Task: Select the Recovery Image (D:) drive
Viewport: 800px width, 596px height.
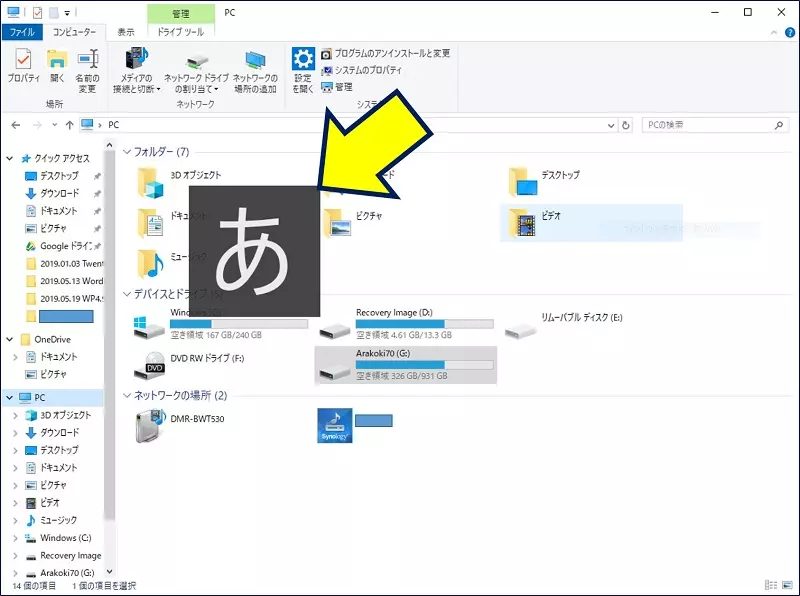Action: (406, 324)
